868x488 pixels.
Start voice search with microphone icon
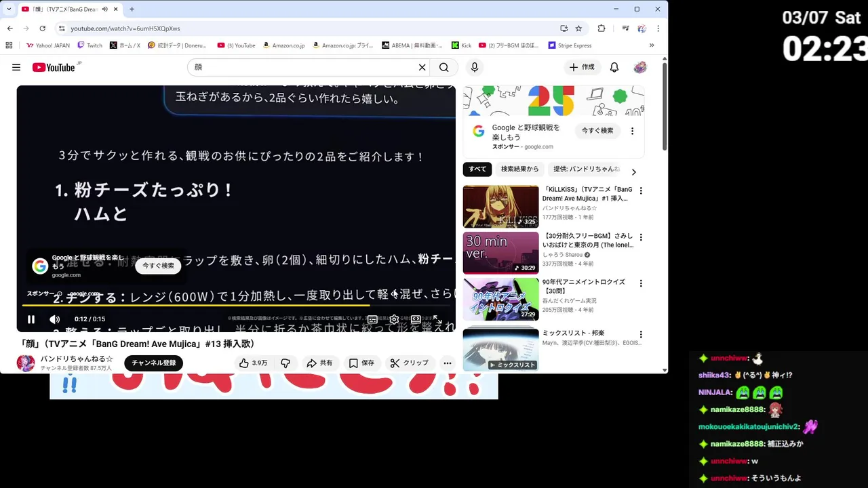[475, 67]
